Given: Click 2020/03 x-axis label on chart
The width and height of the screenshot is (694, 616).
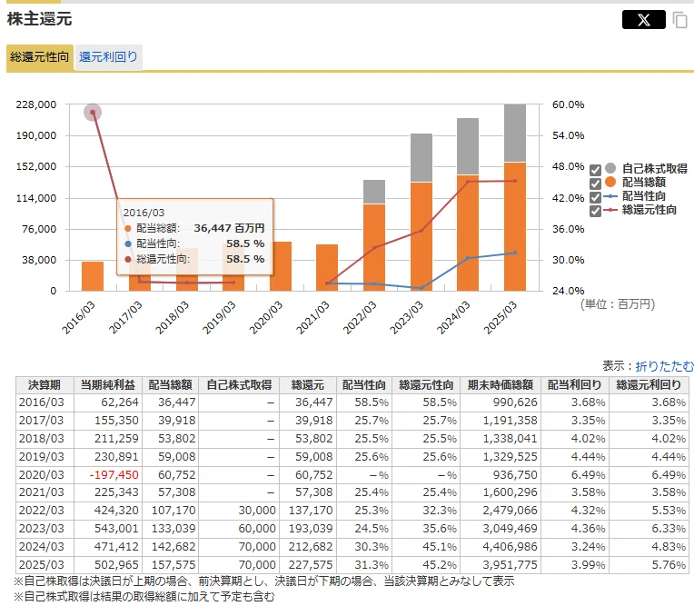Looking at the screenshot, I should coord(266,317).
